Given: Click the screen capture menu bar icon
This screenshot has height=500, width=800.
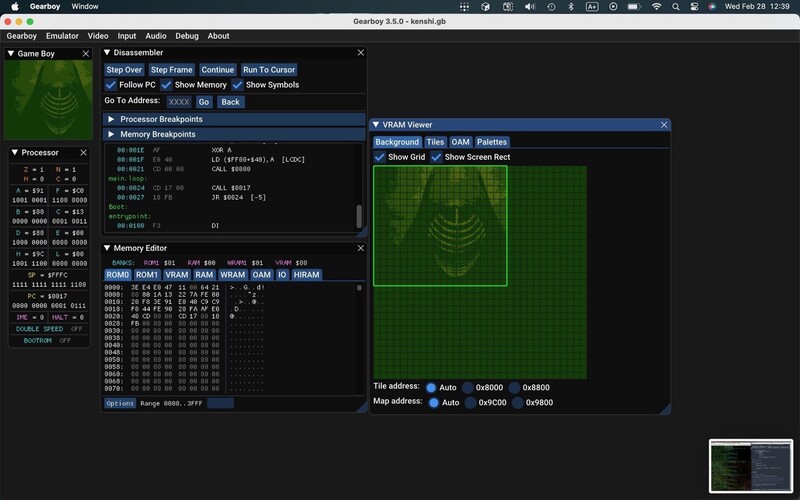Looking at the screenshot, I should (x=508, y=7).
